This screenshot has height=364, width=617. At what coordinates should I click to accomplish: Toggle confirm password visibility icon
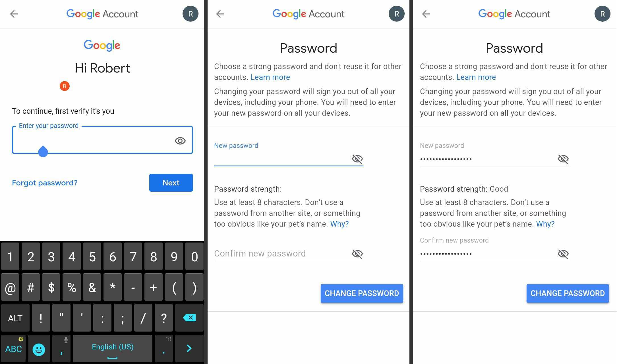563,253
